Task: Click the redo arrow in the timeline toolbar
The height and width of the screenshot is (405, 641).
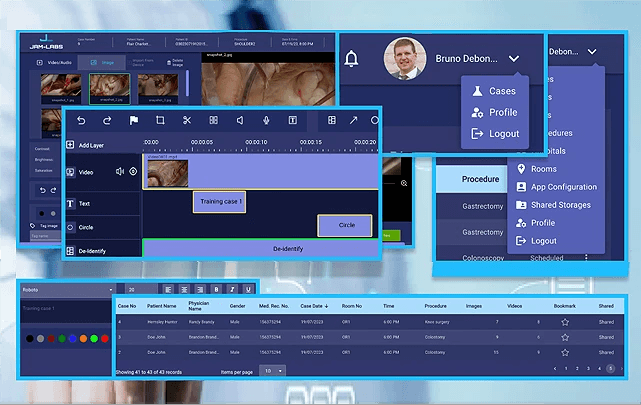Action: (x=107, y=121)
